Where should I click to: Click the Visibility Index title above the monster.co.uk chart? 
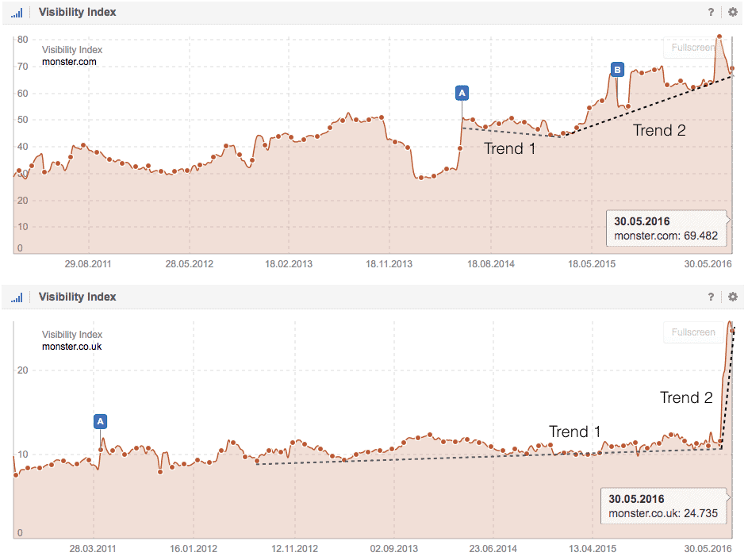77,297
